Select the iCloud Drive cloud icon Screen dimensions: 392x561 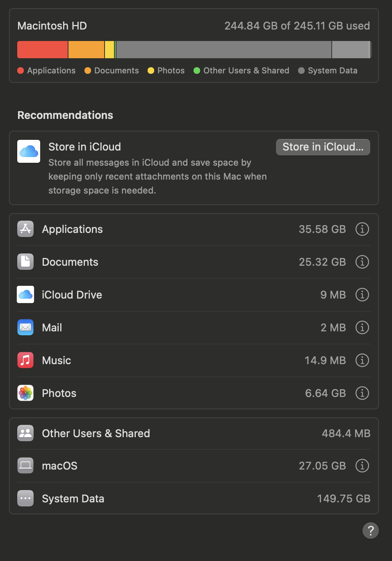tap(25, 294)
